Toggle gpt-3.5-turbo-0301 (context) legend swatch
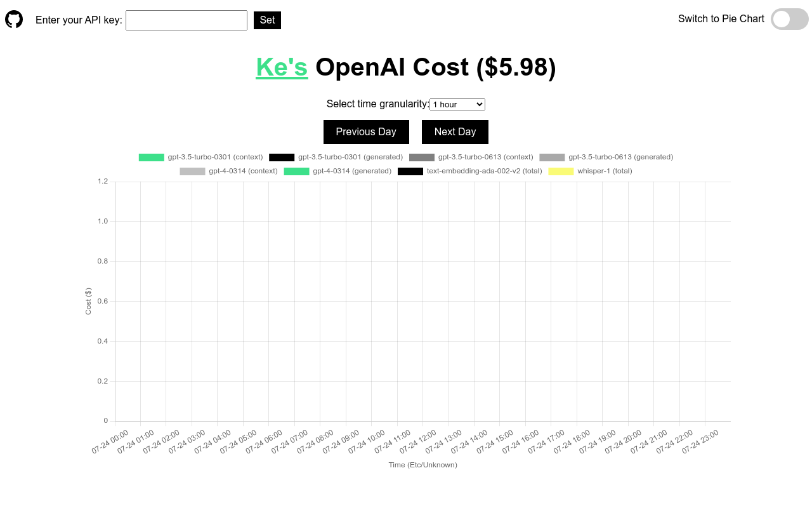Image resolution: width=812 pixels, height=508 pixels. (152, 157)
